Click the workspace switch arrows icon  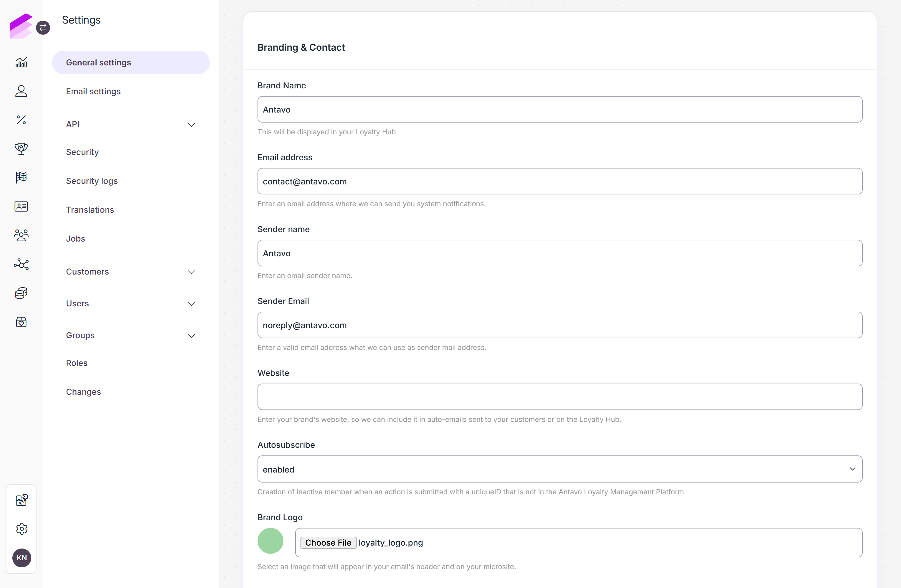tap(43, 27)
